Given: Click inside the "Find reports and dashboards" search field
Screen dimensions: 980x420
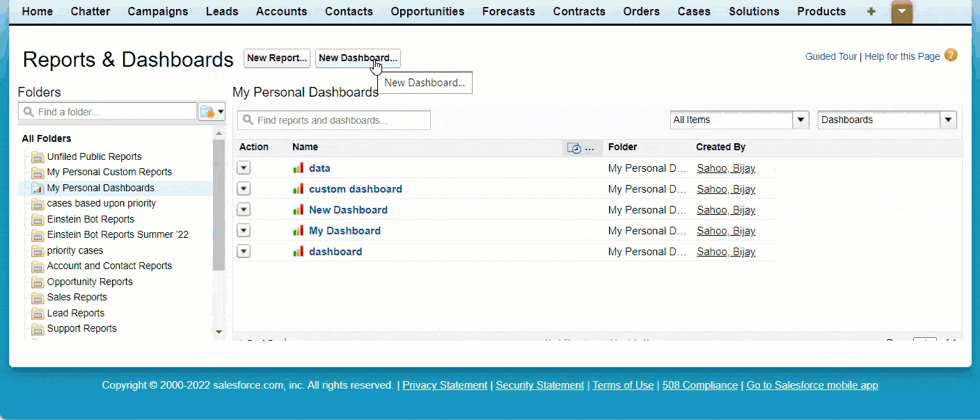Looking at the screenshot, I should coord(334,120).
